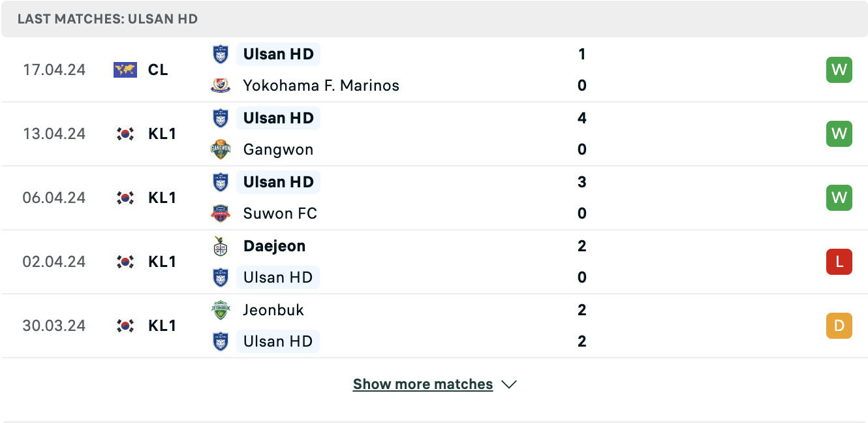Image resolution: width=868 pixels, height=423 pixels.
Task: Click the Suwon FC club crest icon
Action: click(x=221, y=213)
